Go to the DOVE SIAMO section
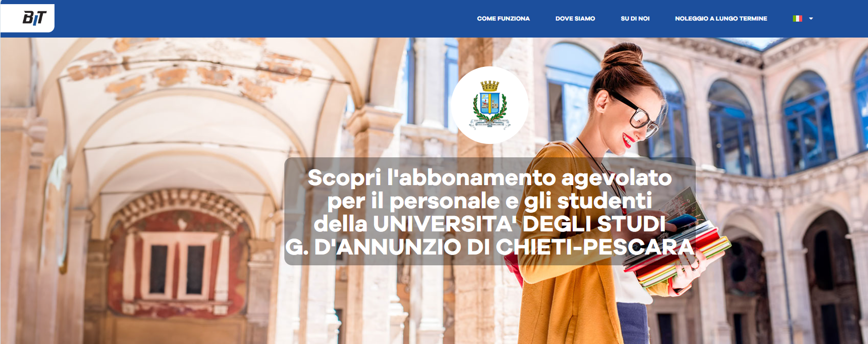Screen dimensions: 868x344 click(x=575, y=19)
